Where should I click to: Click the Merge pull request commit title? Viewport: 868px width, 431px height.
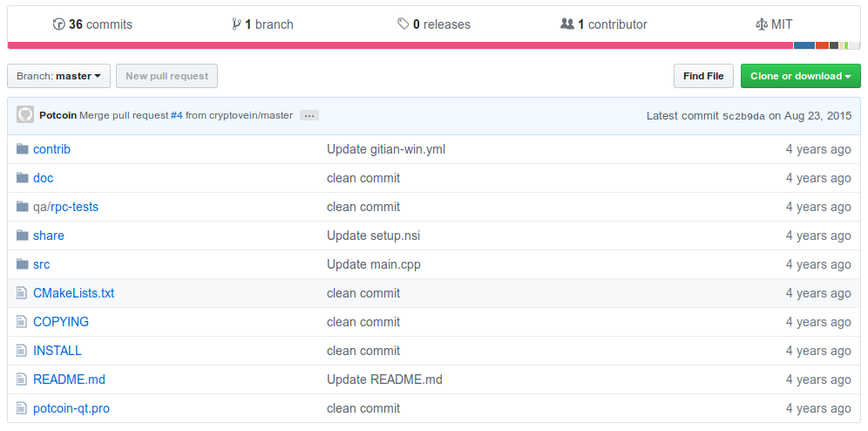pos(186,115)
